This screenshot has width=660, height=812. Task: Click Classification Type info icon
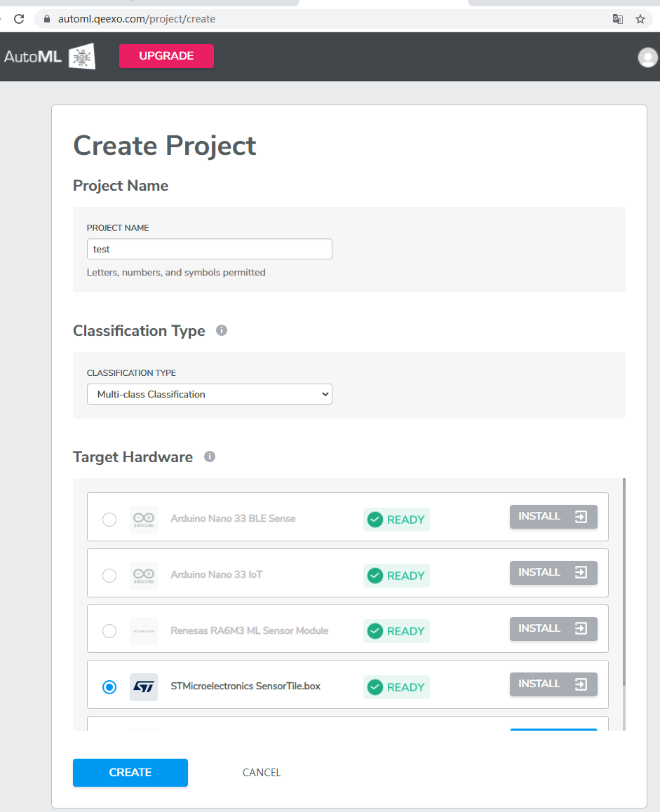pos(222,330)
